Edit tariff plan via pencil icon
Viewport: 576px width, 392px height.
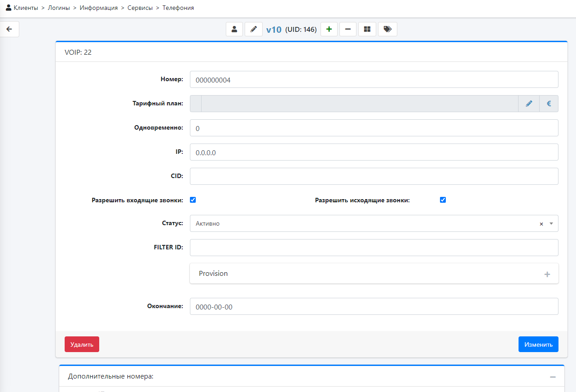[529, 104]
